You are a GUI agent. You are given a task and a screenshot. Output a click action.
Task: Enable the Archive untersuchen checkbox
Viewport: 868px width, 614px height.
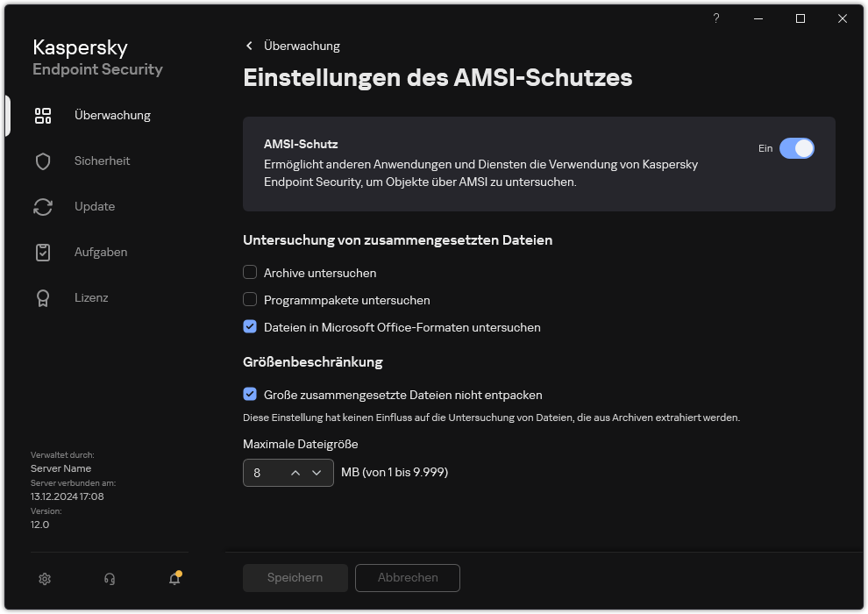click(250, 273)
